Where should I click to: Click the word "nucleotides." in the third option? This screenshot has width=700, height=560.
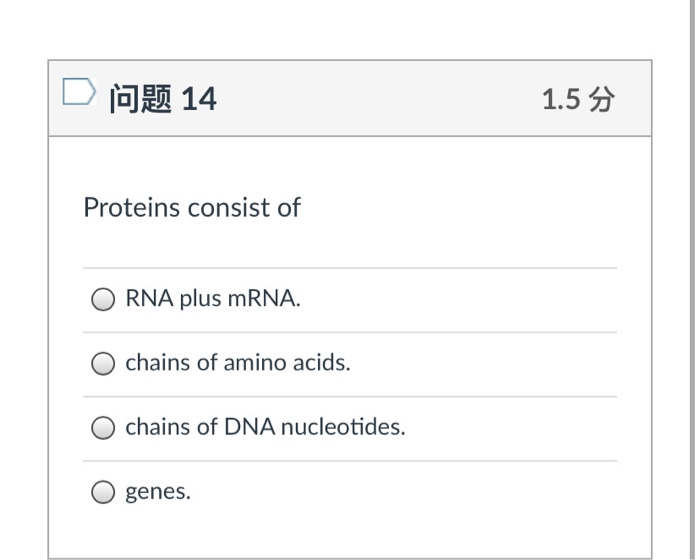coord(343,427)
